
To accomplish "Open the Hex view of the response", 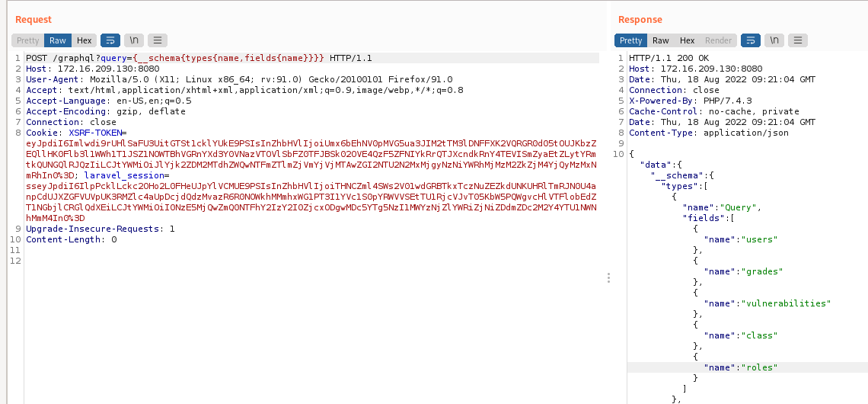I will (687, 40).
